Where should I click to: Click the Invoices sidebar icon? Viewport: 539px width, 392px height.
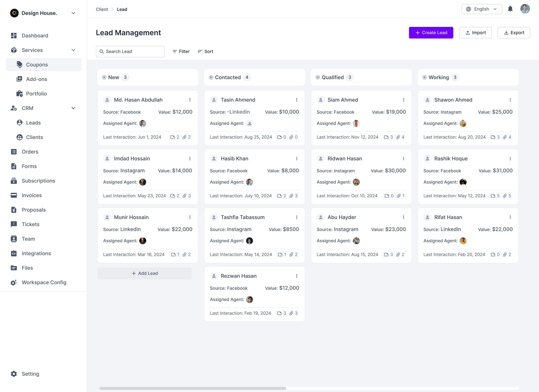[14, 195]
